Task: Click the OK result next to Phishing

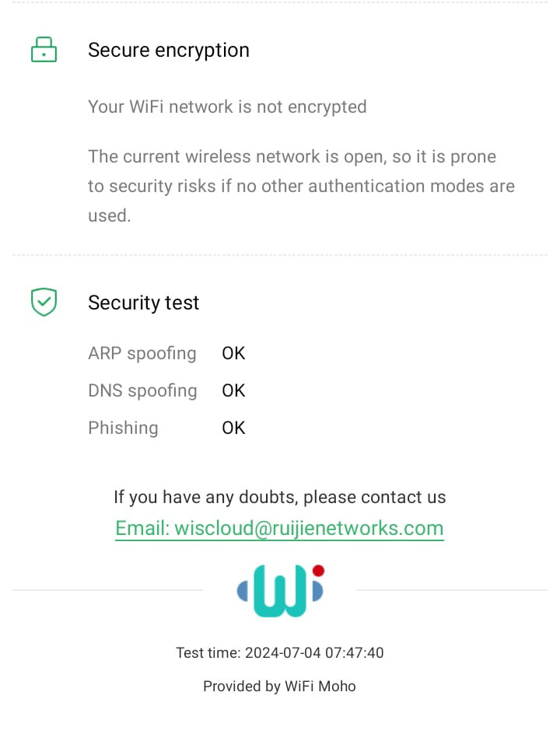Action: coord(233,428)
